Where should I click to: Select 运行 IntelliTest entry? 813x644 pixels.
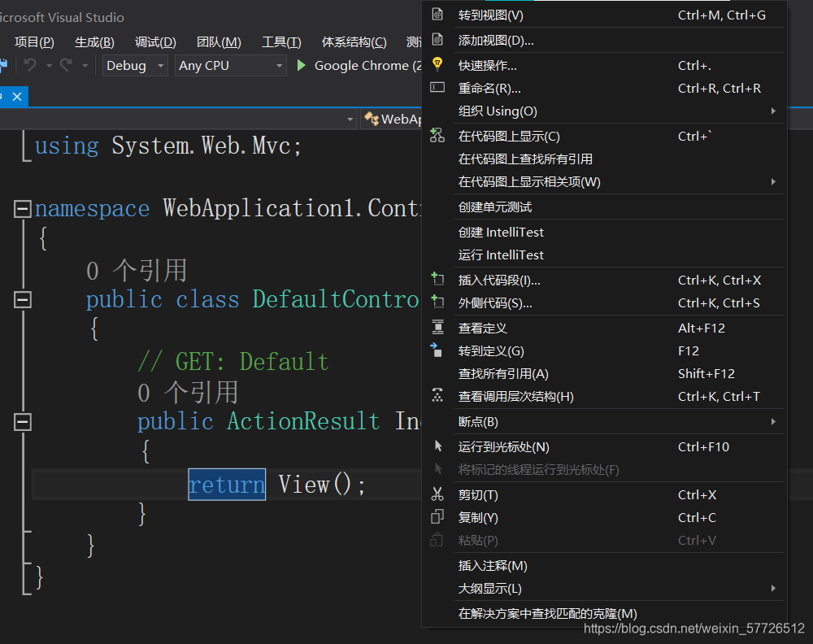coord(605,255)
